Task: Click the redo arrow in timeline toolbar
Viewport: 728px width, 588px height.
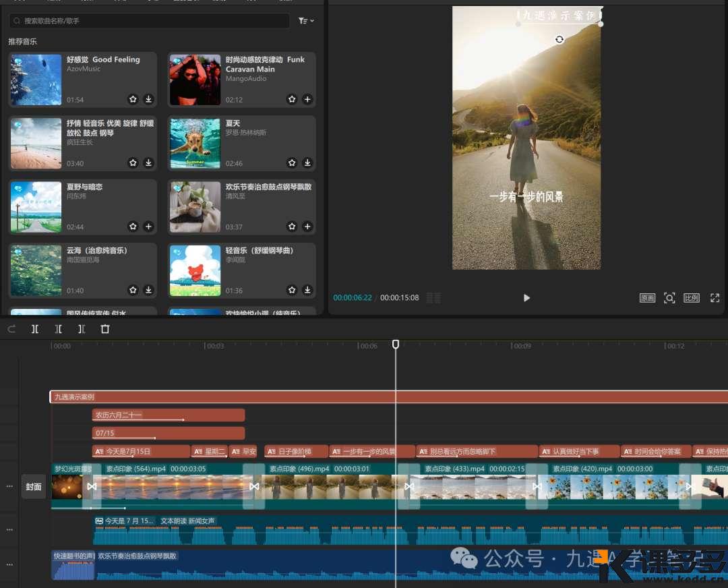Action: pos(12,329)
